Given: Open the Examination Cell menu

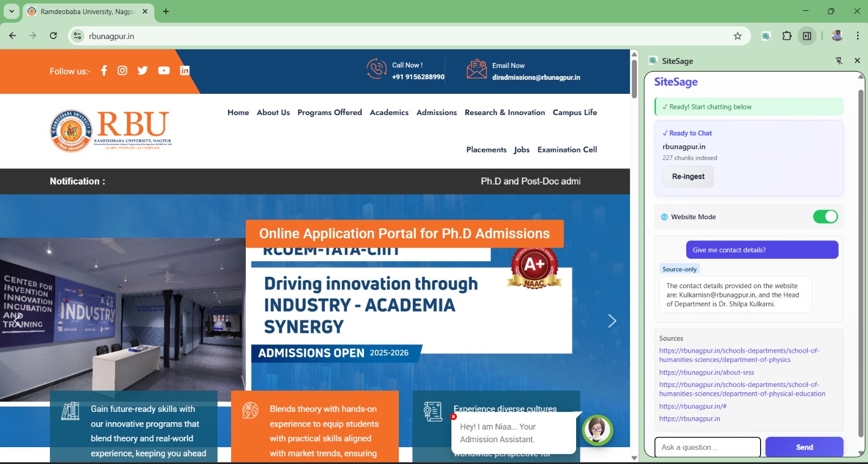Looking at the screenshot, I should [x=567, y=150].
